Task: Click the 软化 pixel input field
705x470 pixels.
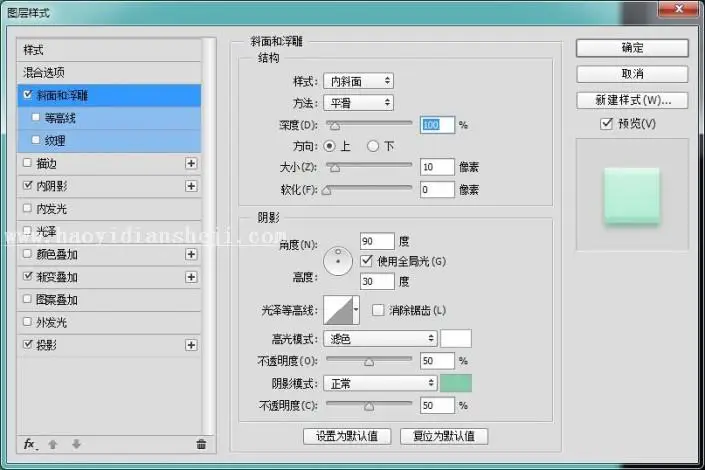Action: [x=437, y=189]
